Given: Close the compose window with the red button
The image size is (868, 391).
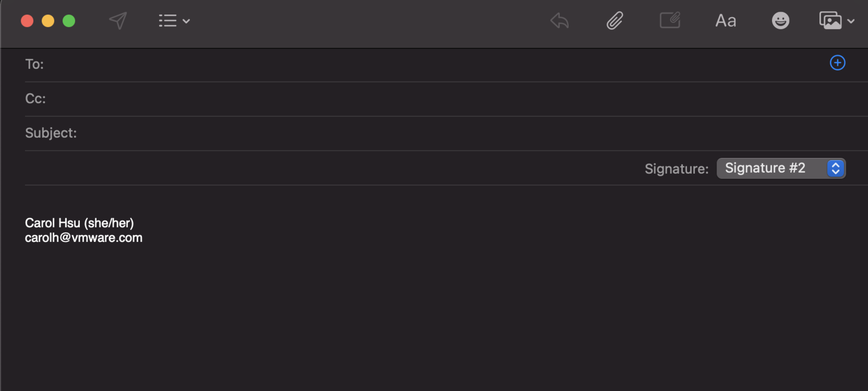Looking at the screenshot, I should (x=27, y=21).
